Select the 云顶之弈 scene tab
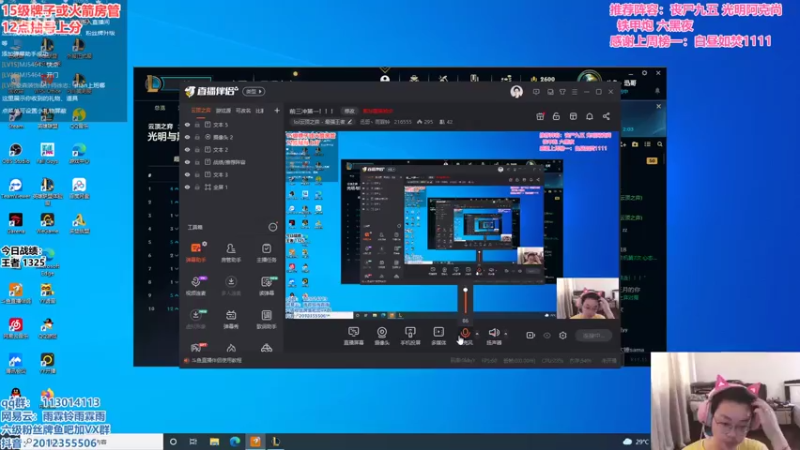This screenshot has height=450, width=800. pos(201,110)
